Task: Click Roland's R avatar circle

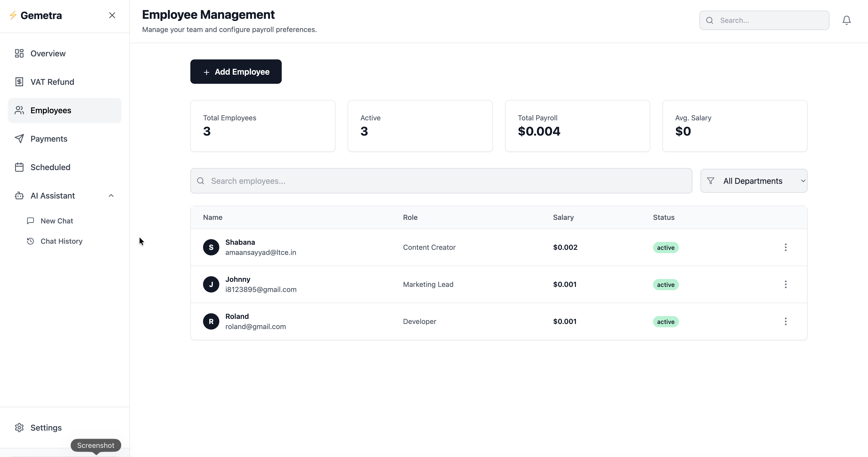Action: [x=211, y=321]
